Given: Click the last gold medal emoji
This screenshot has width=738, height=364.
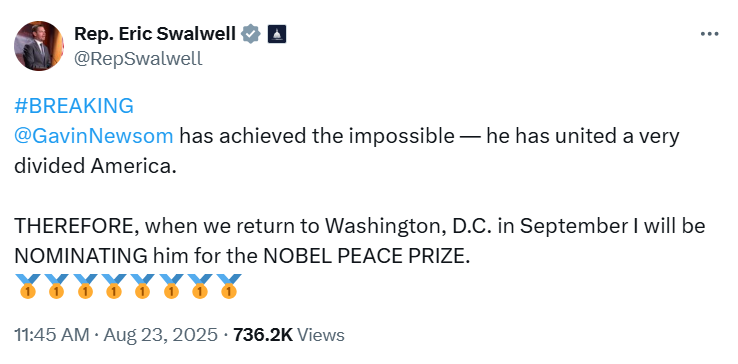Looking at the screenshot, I should 229,286.
